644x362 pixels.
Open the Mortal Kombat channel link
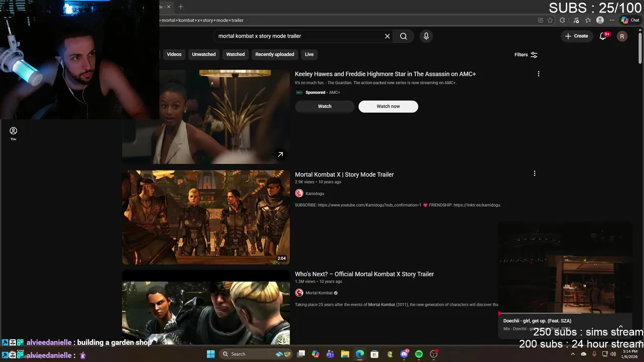point(319,293)
